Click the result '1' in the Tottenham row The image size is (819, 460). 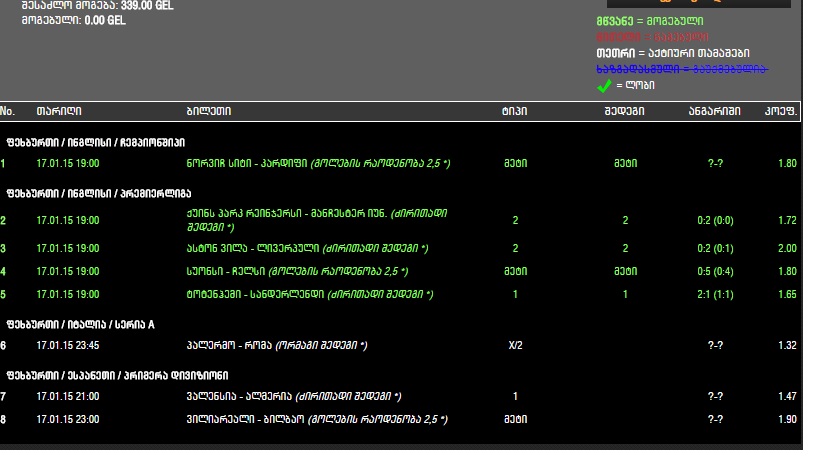click(x=625, y=294)
